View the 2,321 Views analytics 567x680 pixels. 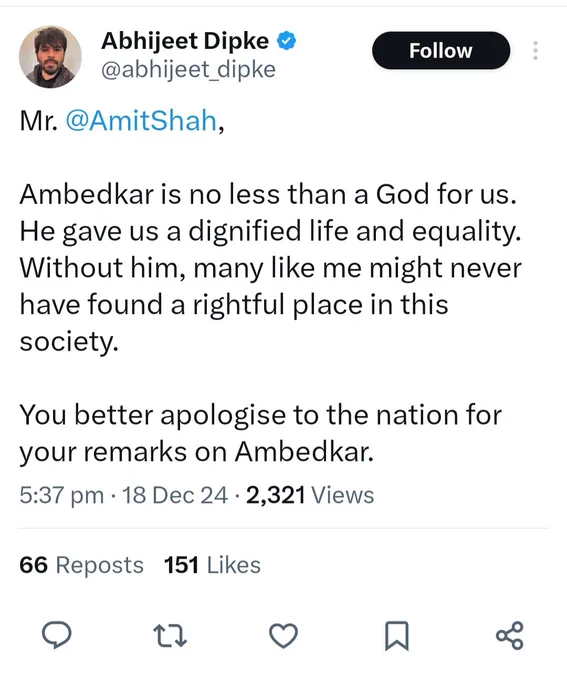click(x=310, y=495)
